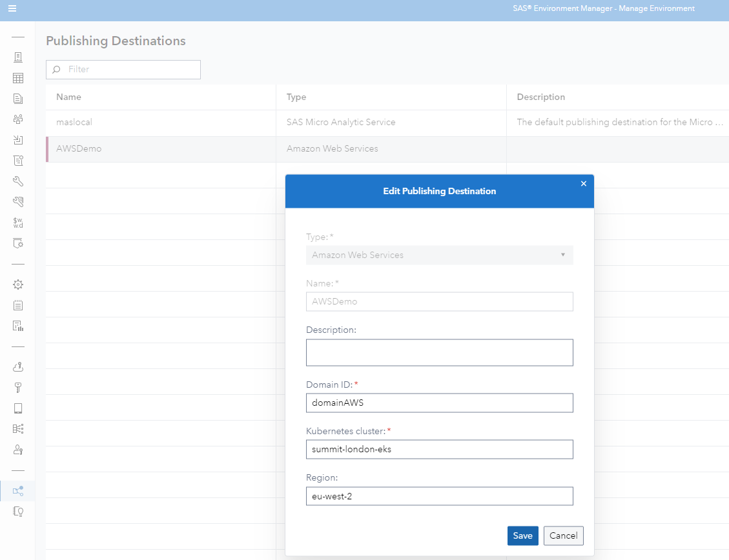Viewport: 729px width, 560px height.
Task: Click the lightbulb icon in sidebar
Action: [x=18, y=512]
